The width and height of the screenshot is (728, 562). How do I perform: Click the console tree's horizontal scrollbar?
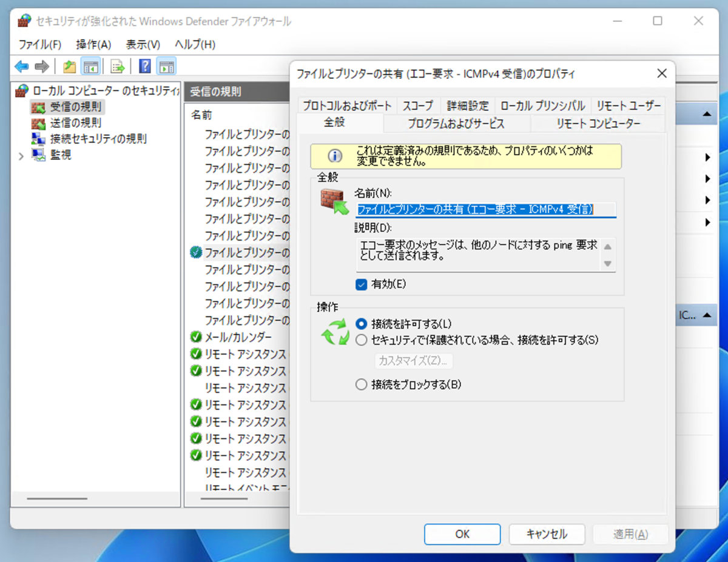coord(58,499)
